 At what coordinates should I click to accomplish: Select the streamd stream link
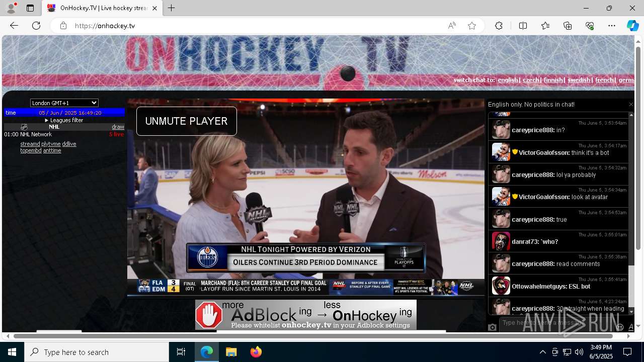tap(30, 144)
